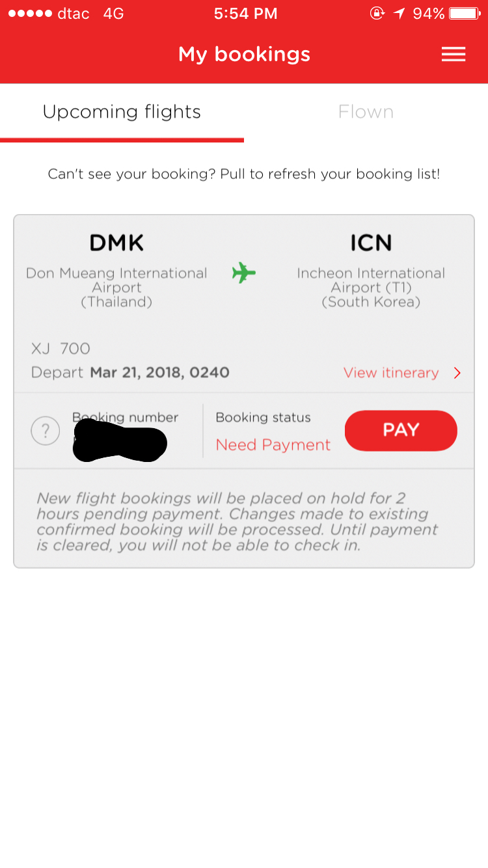
Task: Tap the question mark help icon
Action: [46, 431]
